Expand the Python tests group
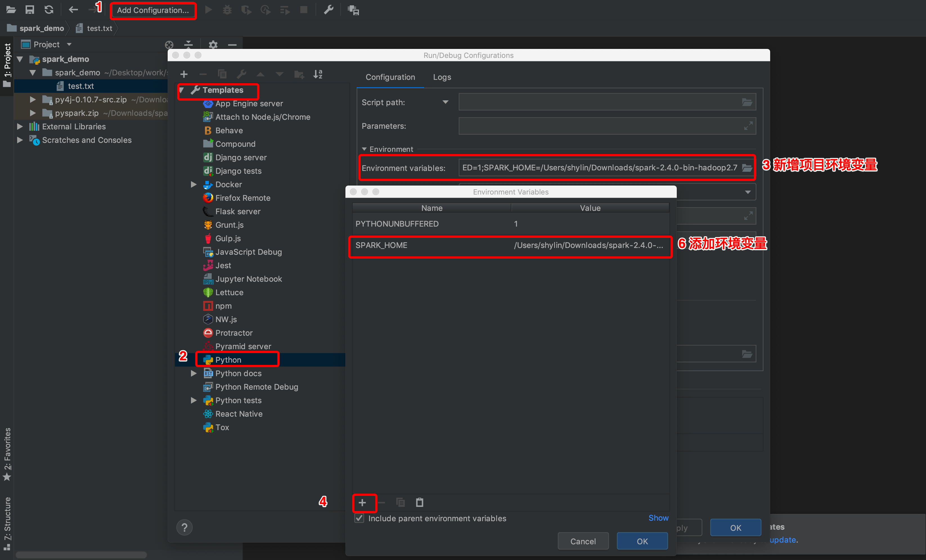Image resolution: width=926 pixels, height=560 pixels. pos(194,400)
